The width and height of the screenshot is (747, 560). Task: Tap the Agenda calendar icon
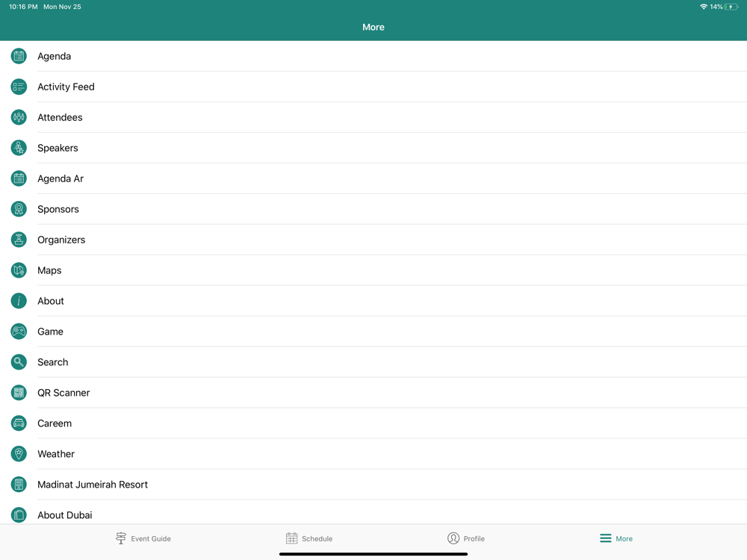19,56
